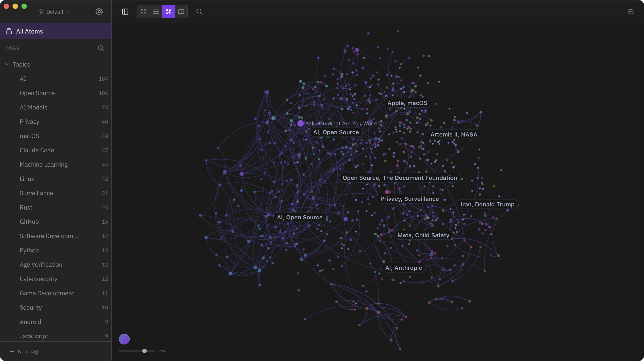Switch to grid view
Screen dimensions: 644x361
coord(144,12)
